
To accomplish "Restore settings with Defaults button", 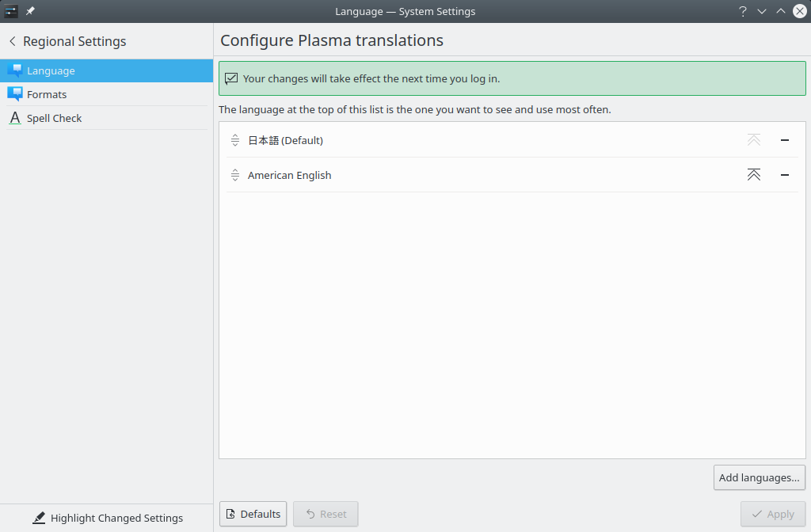I will [x=253, y=514].
